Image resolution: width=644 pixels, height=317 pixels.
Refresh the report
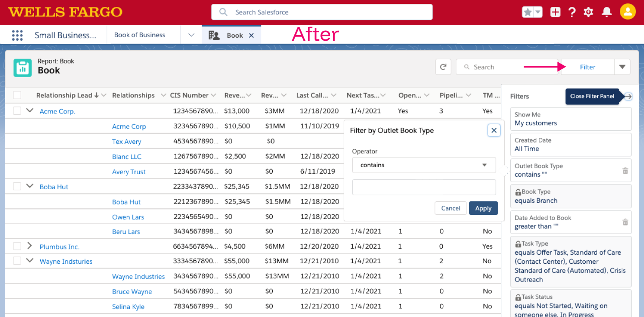tap(443, 67)
